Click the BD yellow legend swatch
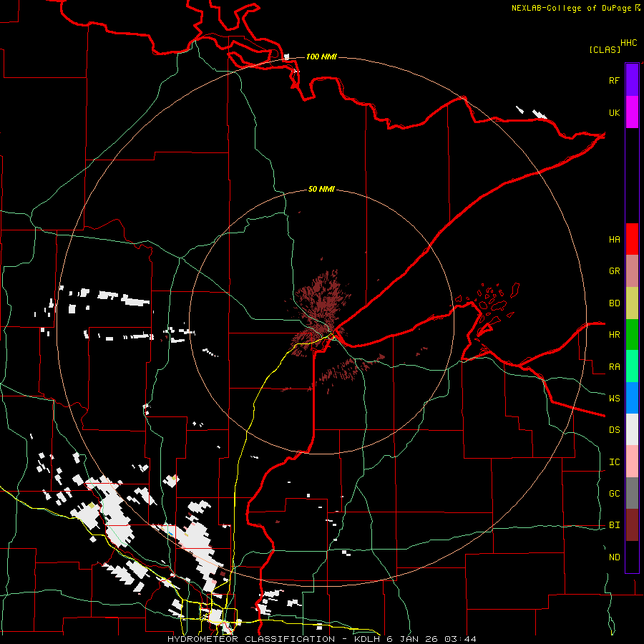 [x=632, y=303]
